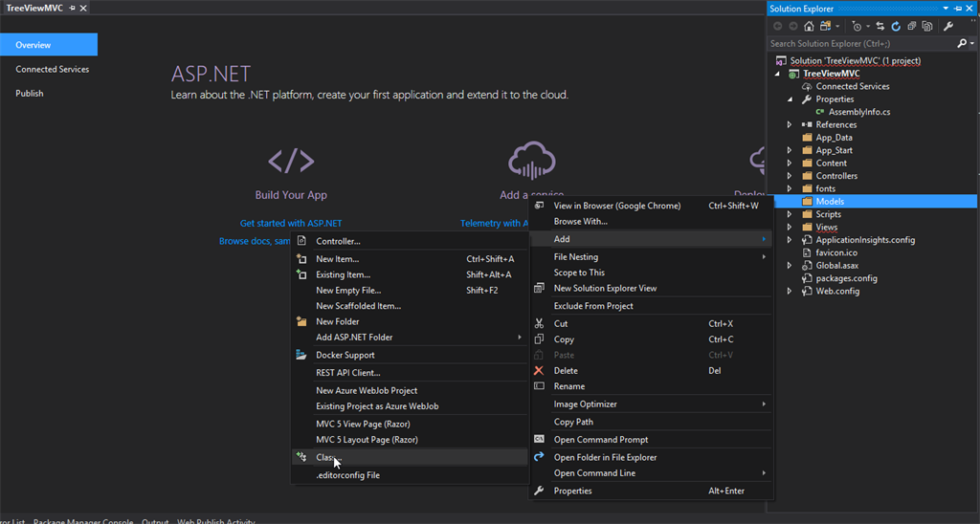Open the Get started with ASP.NET link
980x524 pixels.
pyautogui.click(x=291, y=223)
